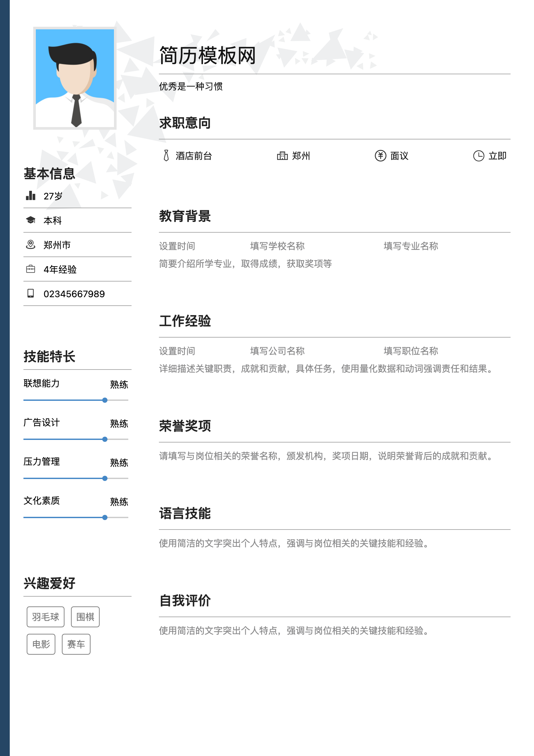Viewport: 534px width, 756px height.
Task: Click the 荣誉奖项 section heading
Action: coord(185,426)
